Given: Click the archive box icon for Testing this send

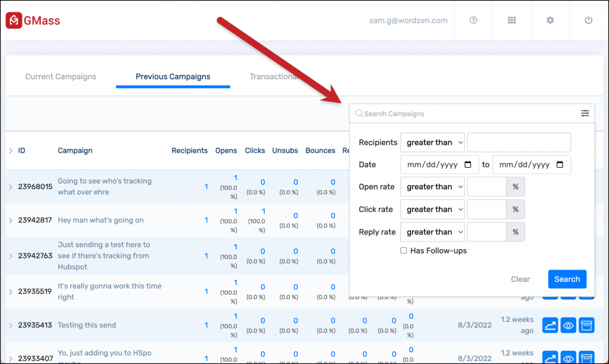Looking at the screenshot, I should tap(586, 325).
